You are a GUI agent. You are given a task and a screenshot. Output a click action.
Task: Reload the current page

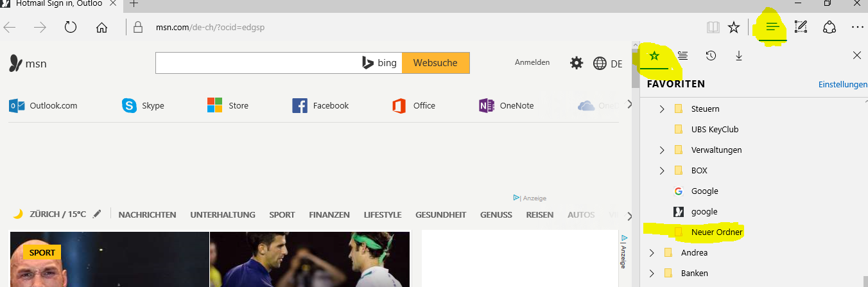(71, 28)
